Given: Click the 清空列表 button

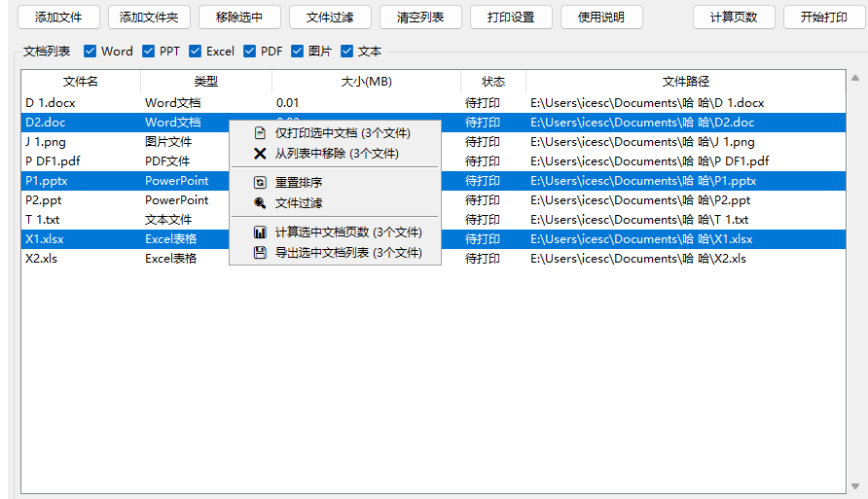Looking at the screenshot, I should [x=420, y=18].
